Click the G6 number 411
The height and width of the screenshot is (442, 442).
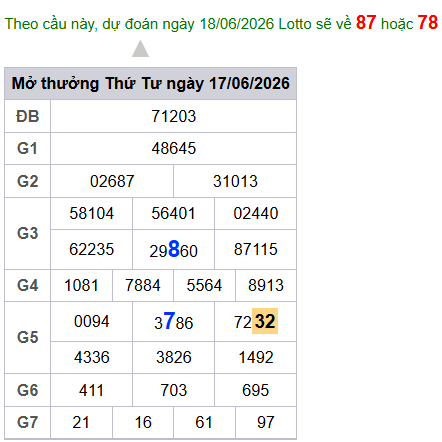[x=91, y=390]
